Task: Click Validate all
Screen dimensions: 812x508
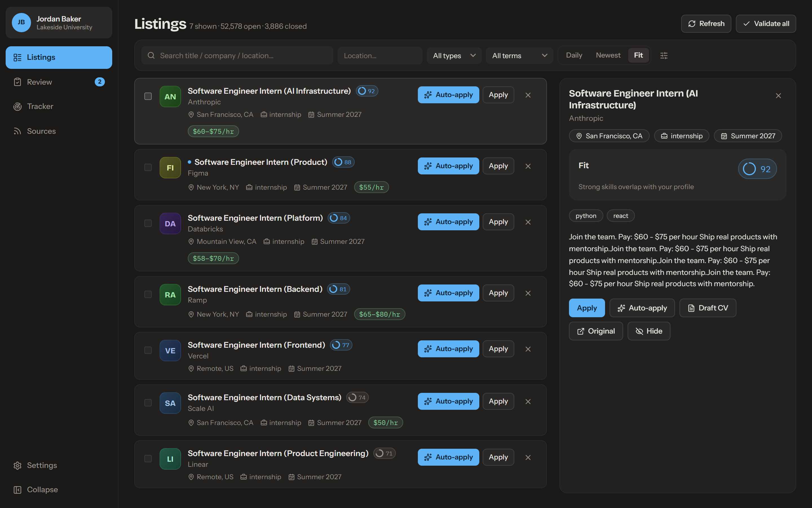Action: click(x=766, y=24)
